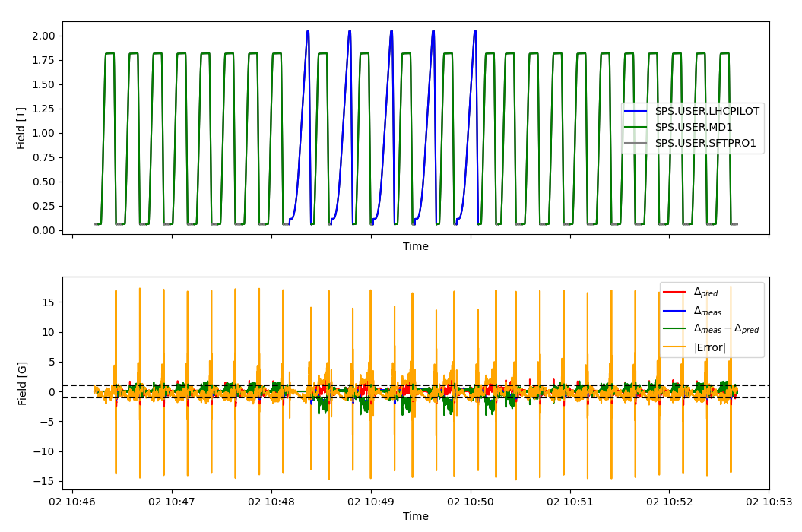The width and height of the screenshot is (802, 532).
Task: Click the −15 tick on the Field [G] axis
Action: [x=44, y=481]
